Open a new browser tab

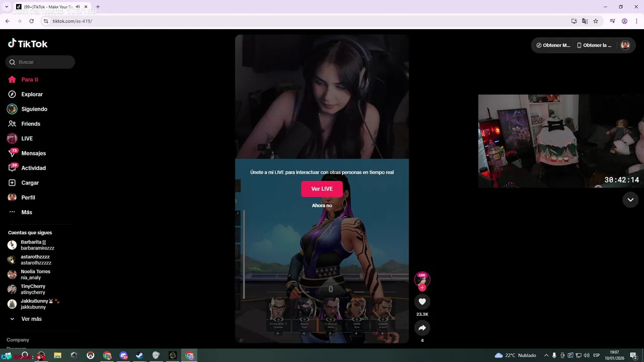(x=98, y=7)
